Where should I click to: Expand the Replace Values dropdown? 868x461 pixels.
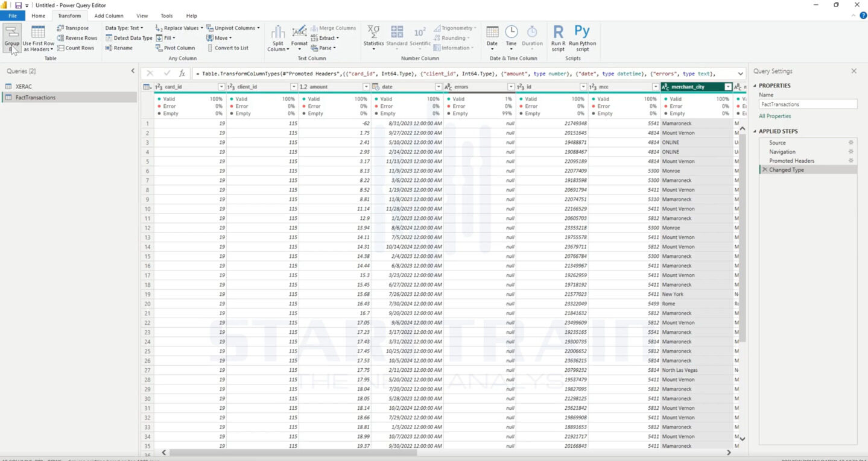[x=201, y=28]
